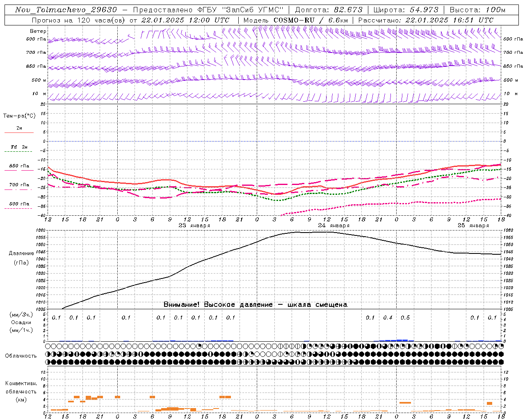Click the Широта: 54.973 value

(406, 10)
